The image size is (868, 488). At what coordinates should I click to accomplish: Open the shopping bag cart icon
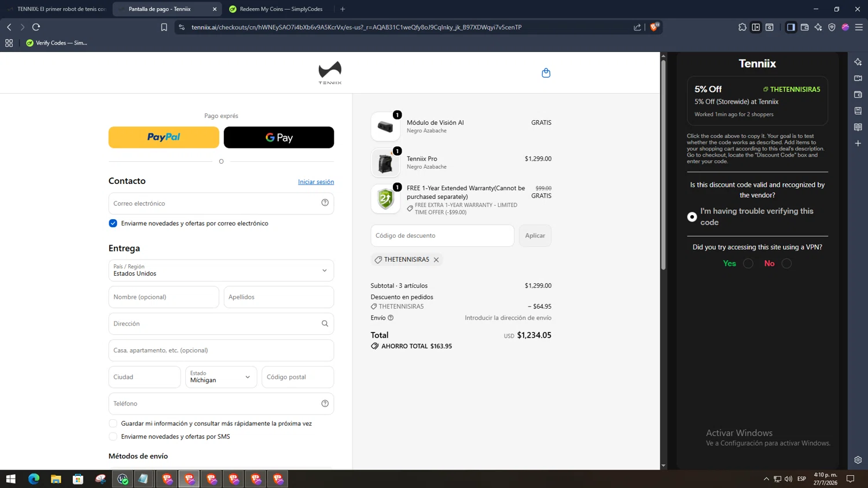pos(546,73)
